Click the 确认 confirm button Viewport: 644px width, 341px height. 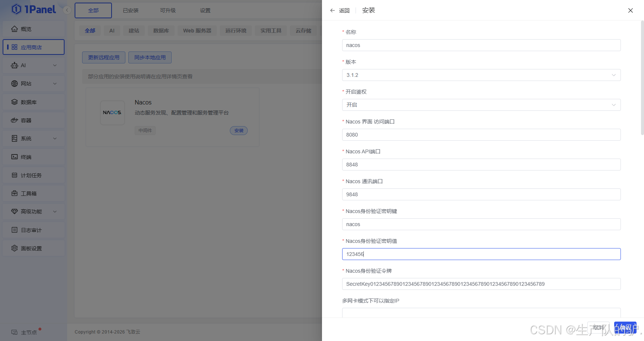(x=625, y=328)
